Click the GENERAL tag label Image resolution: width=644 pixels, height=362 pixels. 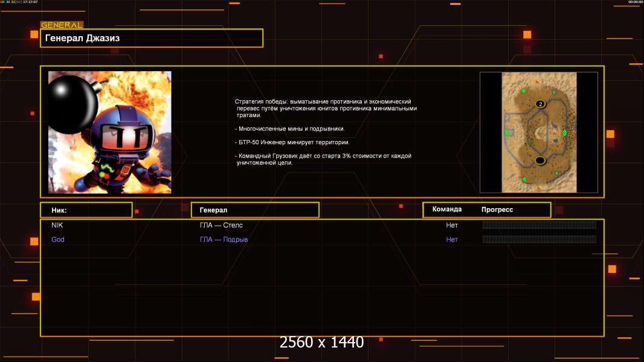coord(62,25)
